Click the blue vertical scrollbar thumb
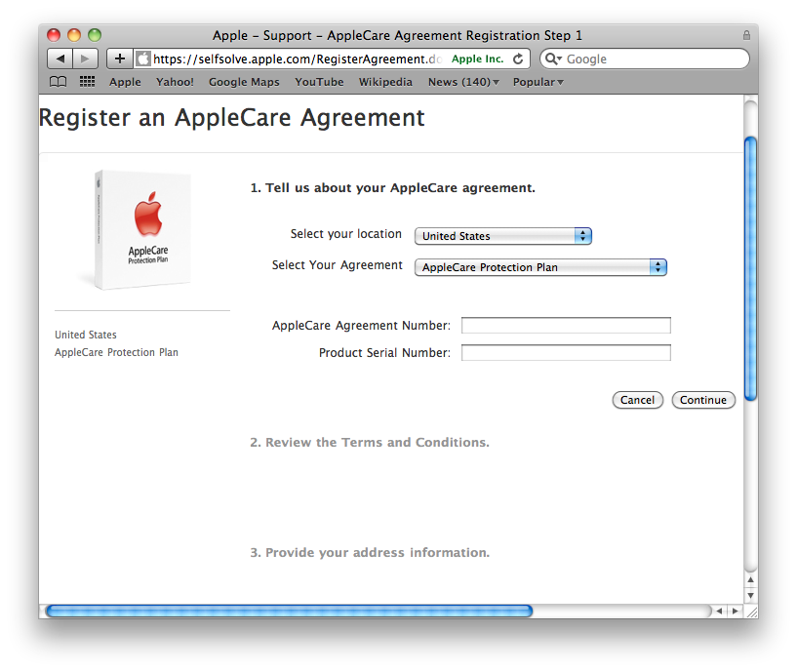 pyautogui.click(x=751, y=268)
